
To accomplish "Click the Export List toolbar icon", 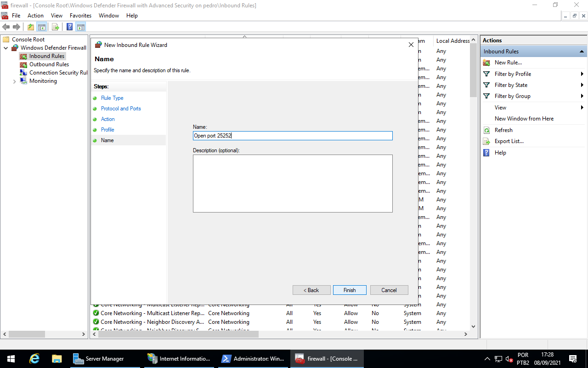I will point(55,27).
